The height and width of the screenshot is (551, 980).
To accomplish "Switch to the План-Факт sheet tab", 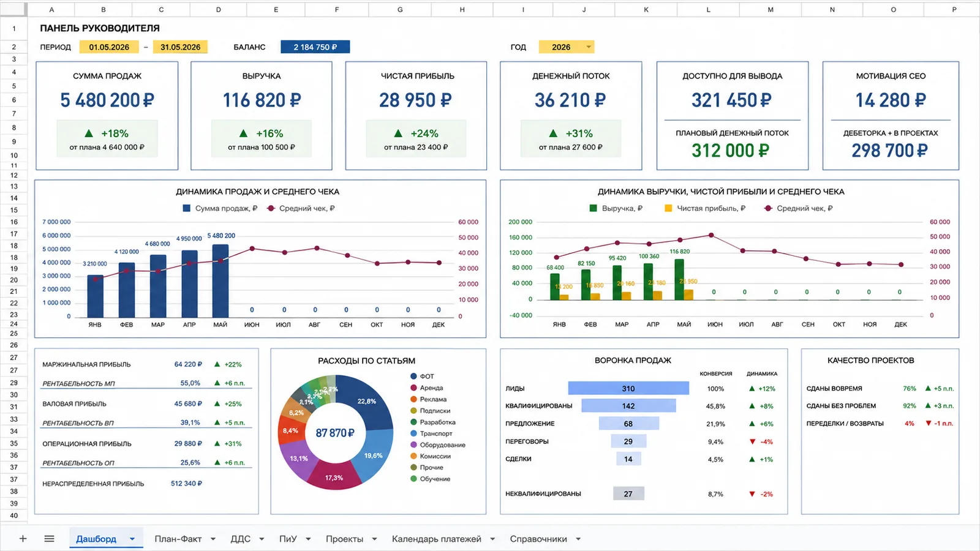I will point(178,539).
